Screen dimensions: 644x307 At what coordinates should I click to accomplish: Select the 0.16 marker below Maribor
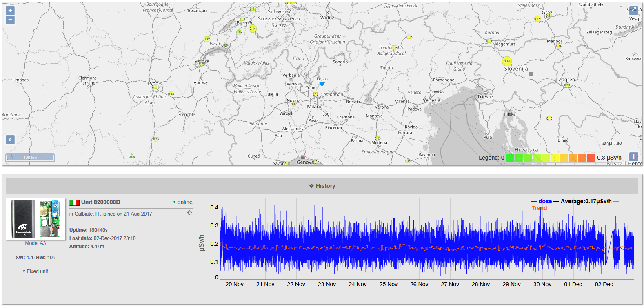(559, 46)
